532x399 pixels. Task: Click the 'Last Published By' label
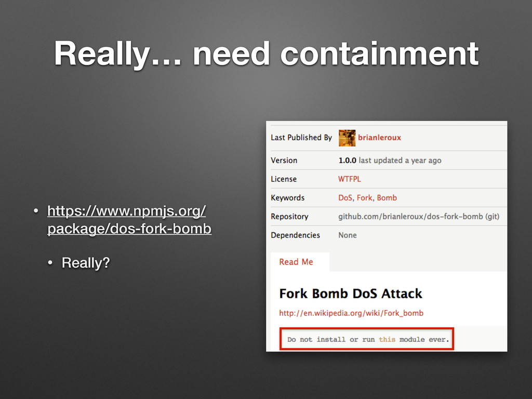pyautogui.click(x=301, y=137)
